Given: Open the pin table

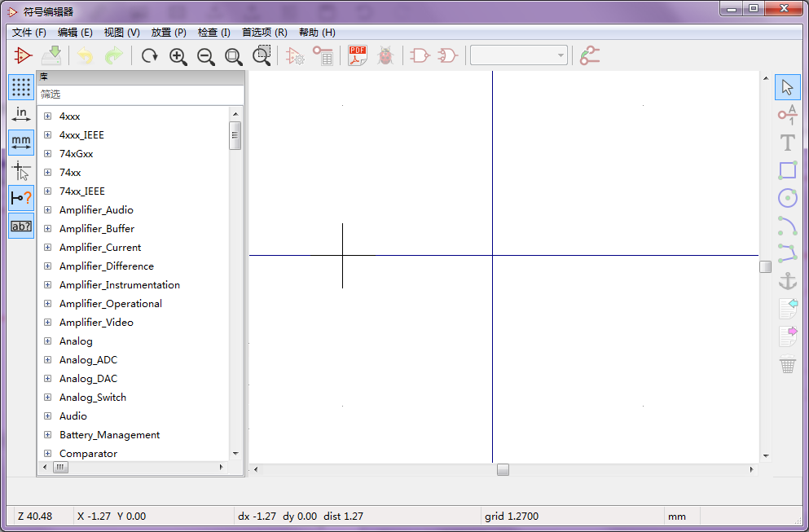Looking at the screenshot, I should point(323,55).
